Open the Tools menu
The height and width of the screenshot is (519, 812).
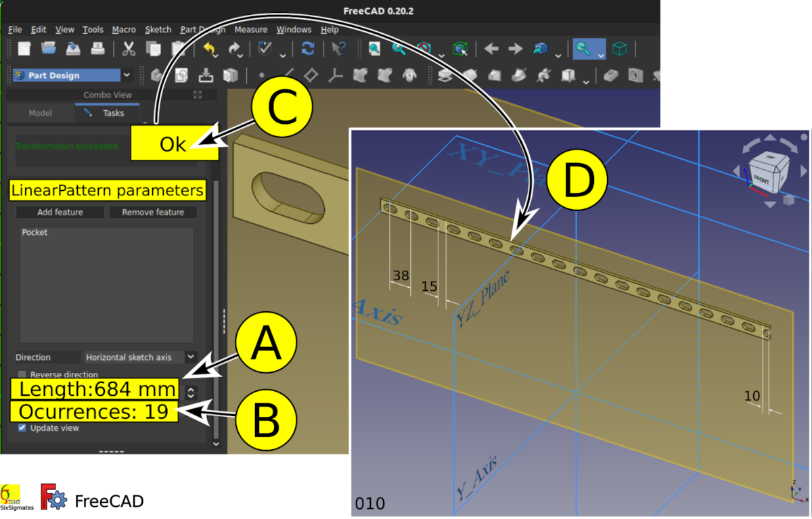[x=93, y=30]
